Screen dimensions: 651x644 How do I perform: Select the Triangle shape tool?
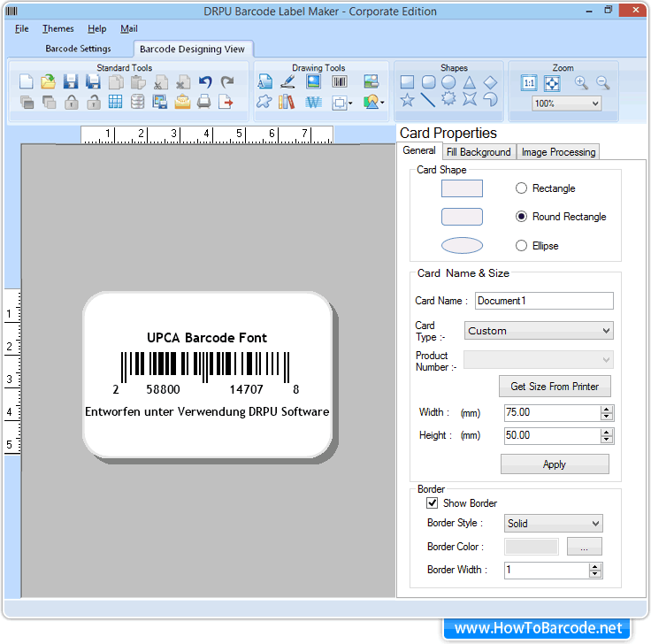(470, 82)
